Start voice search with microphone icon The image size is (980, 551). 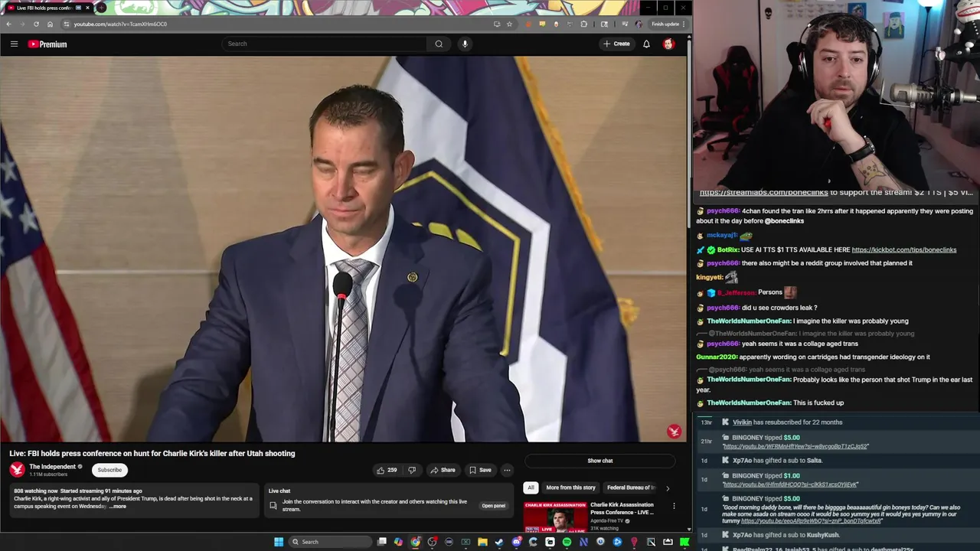click(465, 44)
